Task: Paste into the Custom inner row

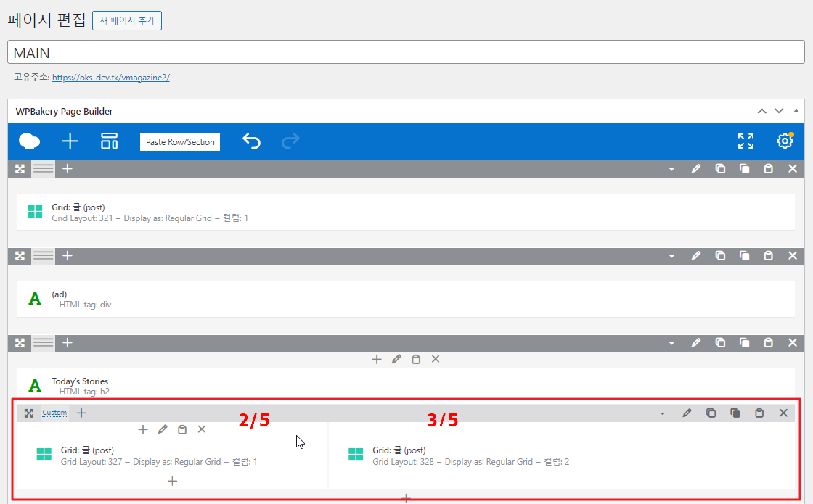Action: 759,413
